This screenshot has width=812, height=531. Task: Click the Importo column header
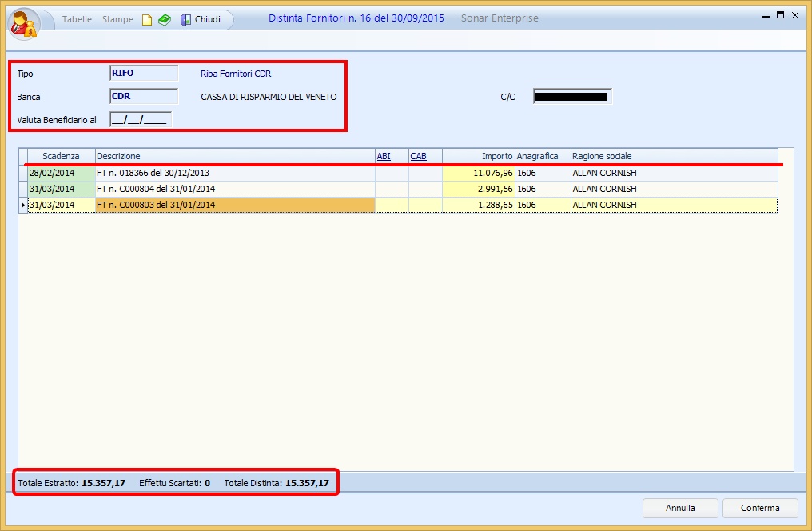(478, 156)
